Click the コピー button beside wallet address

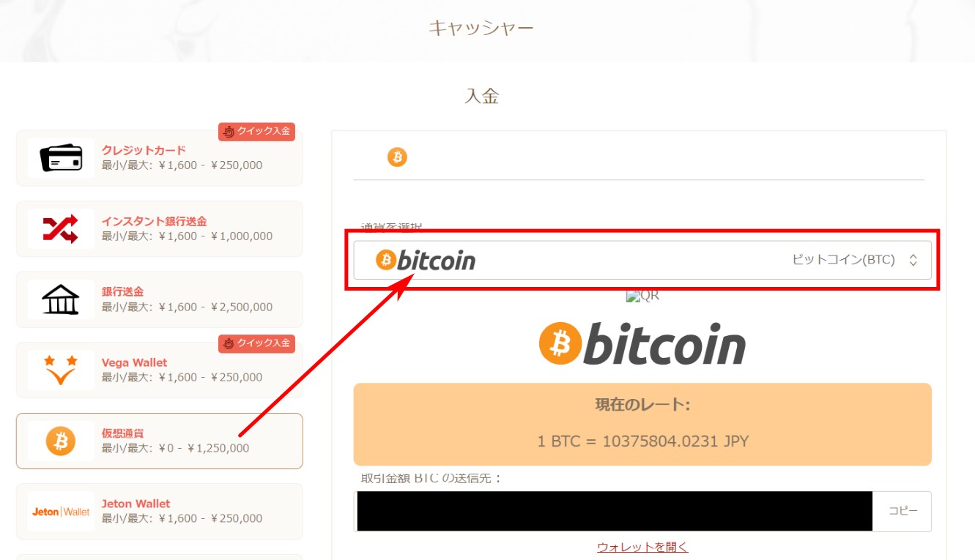(x=902, y=511)
